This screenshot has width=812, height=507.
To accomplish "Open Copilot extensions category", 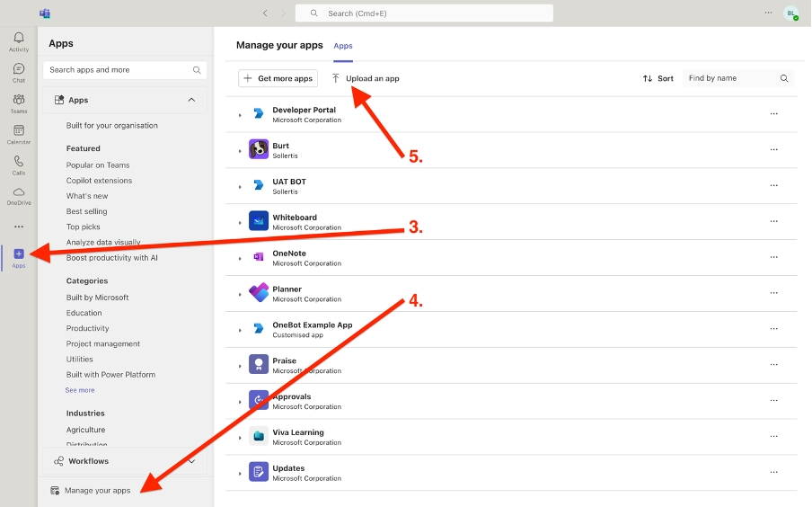I will (99, 181).
